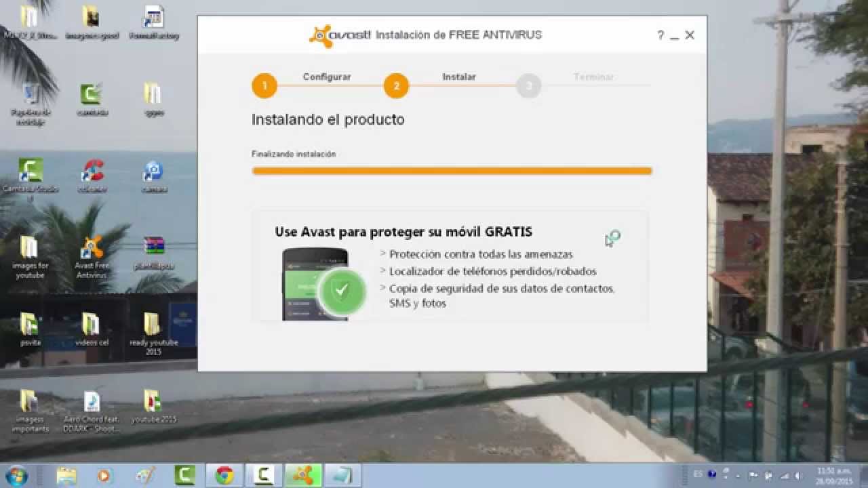Open Windows Explorer from the taskbar

[x=66, y=476]
